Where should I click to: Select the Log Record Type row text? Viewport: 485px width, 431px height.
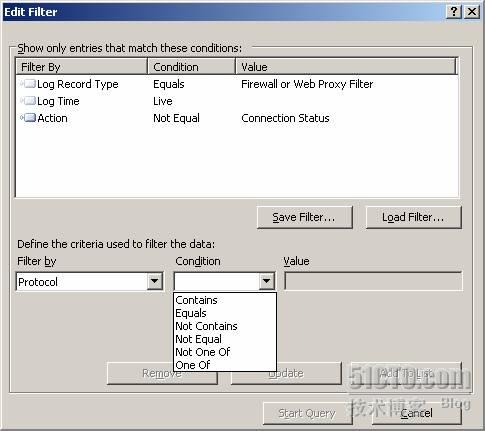[78, 84]
